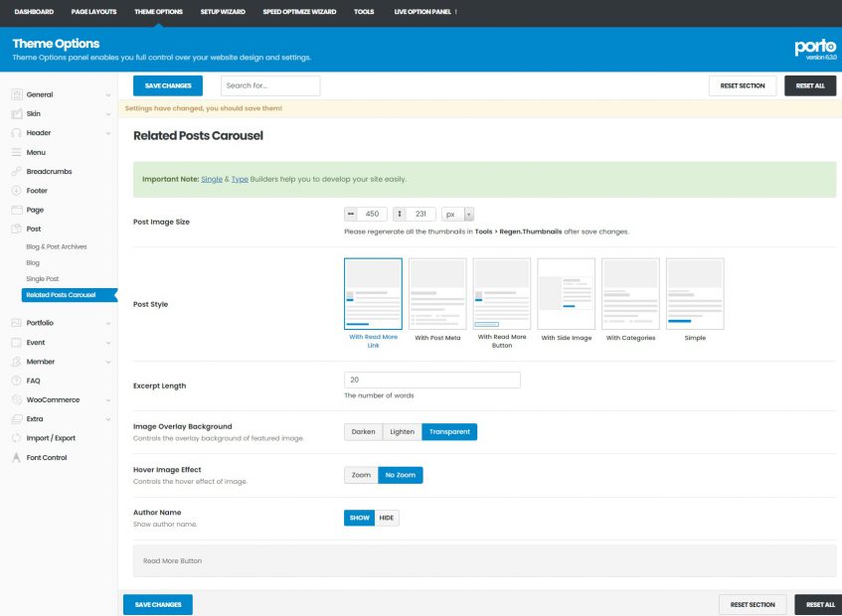Click the Menu hamburger icon

pyautogui.click(x=16, y=152)
